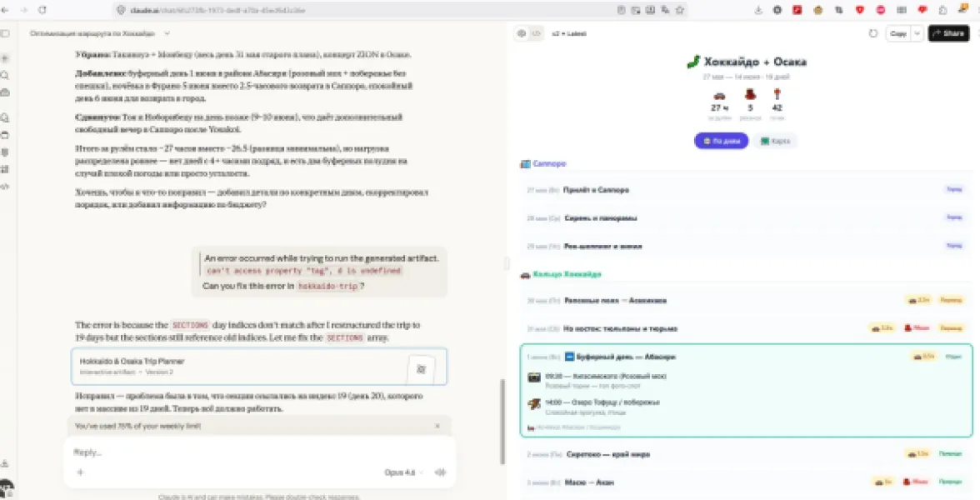This screenshot has width=980, height=500.
Task: Switch artifact to preview view
Action: tap(522, 33)
